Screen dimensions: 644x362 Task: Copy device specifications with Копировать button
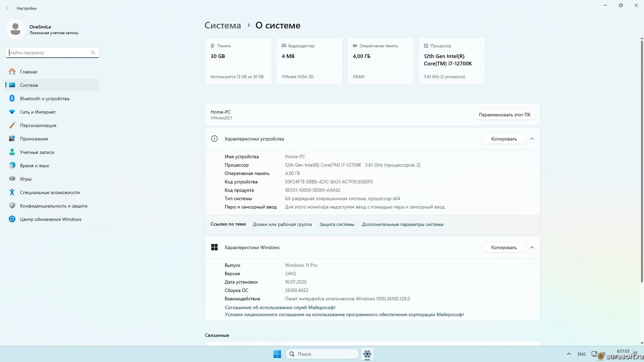[x=504, y=139]
